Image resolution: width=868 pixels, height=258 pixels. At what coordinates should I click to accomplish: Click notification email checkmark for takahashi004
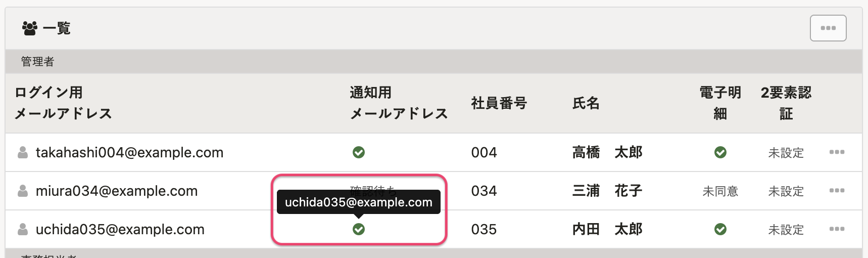tap(359, 152)
